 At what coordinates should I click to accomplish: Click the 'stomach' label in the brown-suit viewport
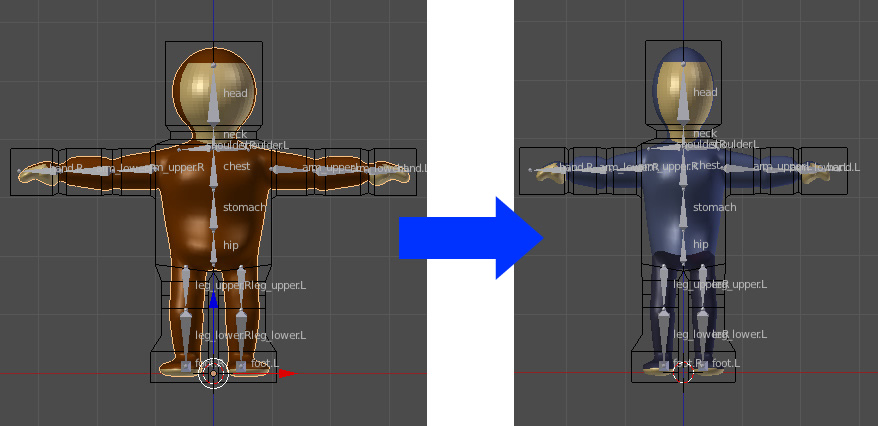pos(244,207)
